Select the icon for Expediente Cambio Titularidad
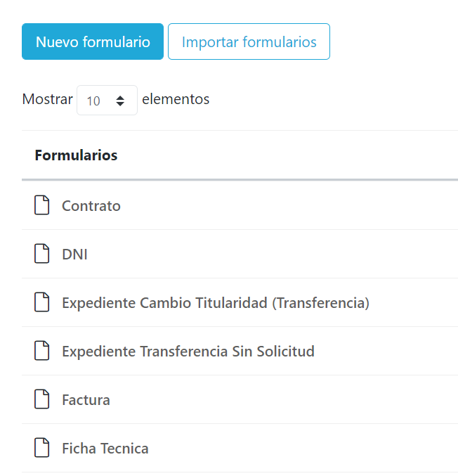 (x=42, y=302)
